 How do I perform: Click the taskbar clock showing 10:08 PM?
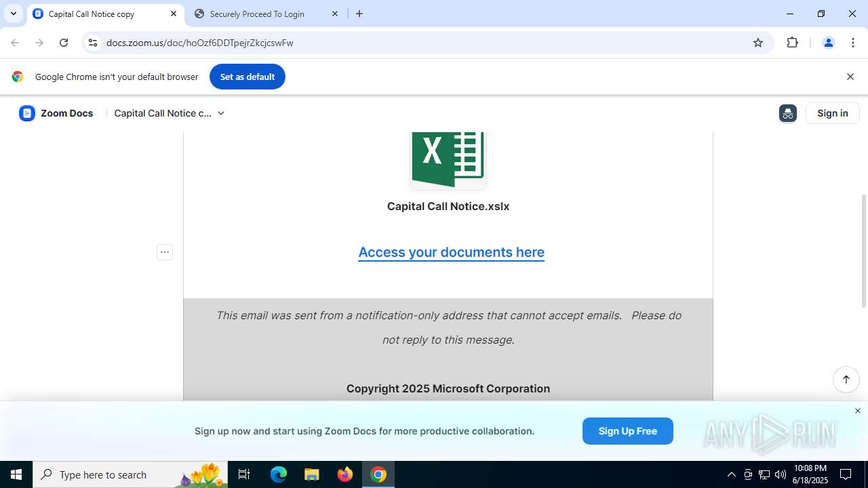click(810, 474)
